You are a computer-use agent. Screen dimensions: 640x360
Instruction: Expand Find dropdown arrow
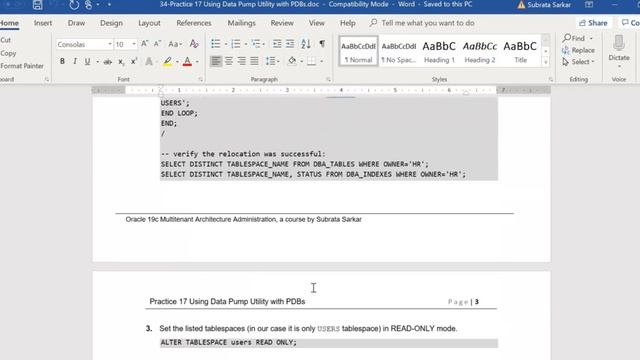coord(591,38)
